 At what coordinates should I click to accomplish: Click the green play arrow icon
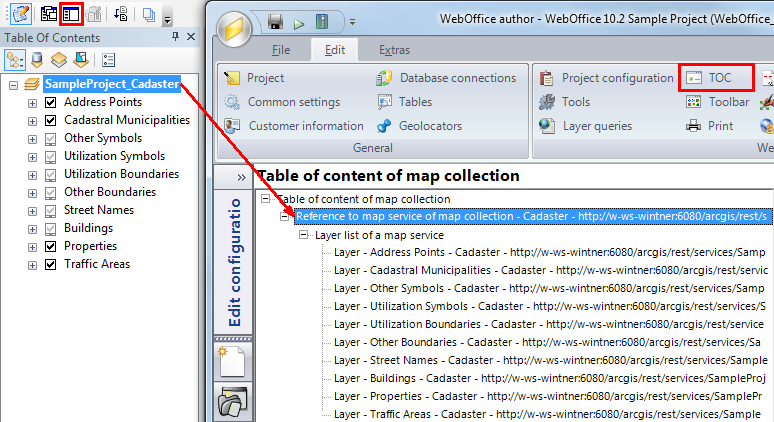point(299,23)
